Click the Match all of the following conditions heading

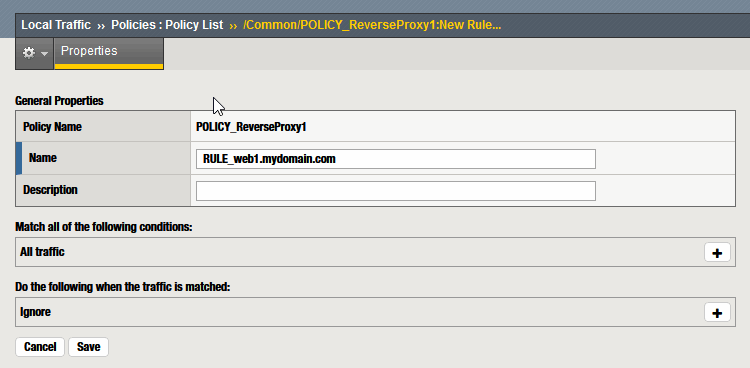click(104, 227)
